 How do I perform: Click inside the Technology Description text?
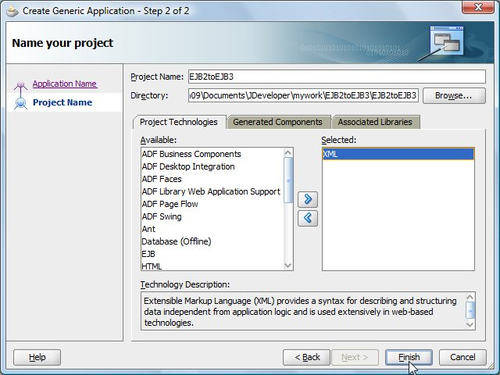click(300, 312)
